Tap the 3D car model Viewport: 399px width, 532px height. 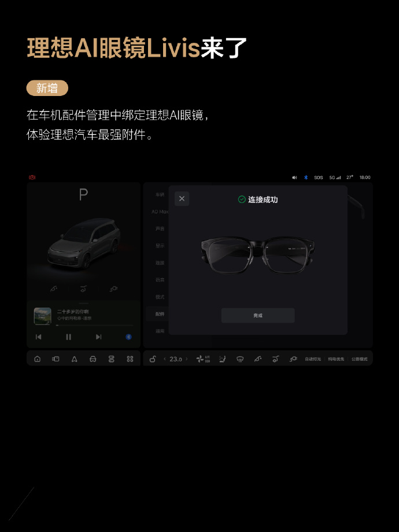pos(84,243)
